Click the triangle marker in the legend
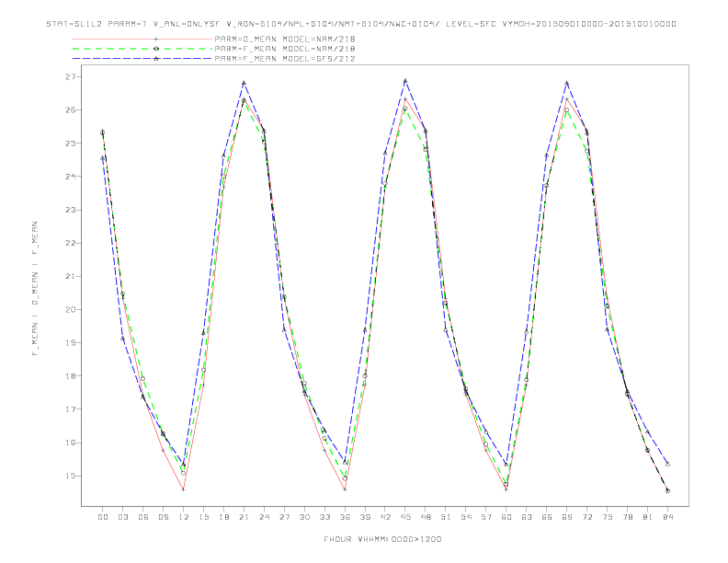Screen dimensions: 728x563 point(156,59)
